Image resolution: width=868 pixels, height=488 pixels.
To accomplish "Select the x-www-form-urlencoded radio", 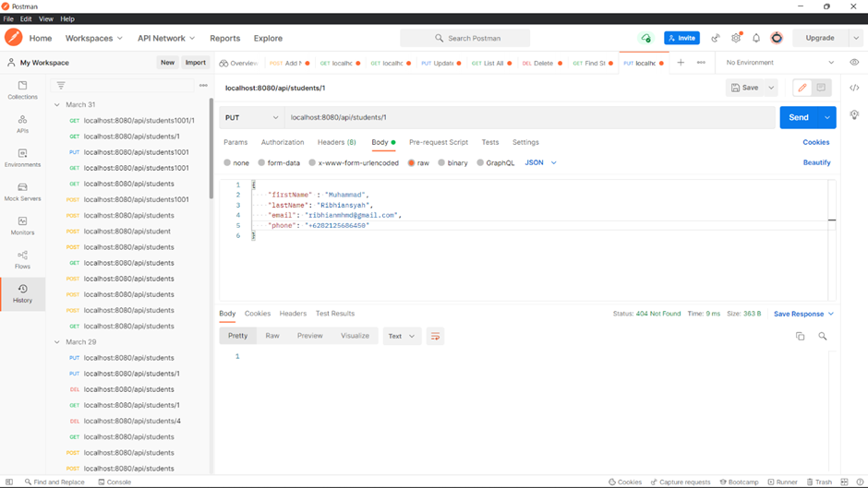I will [x=312, y=162].
